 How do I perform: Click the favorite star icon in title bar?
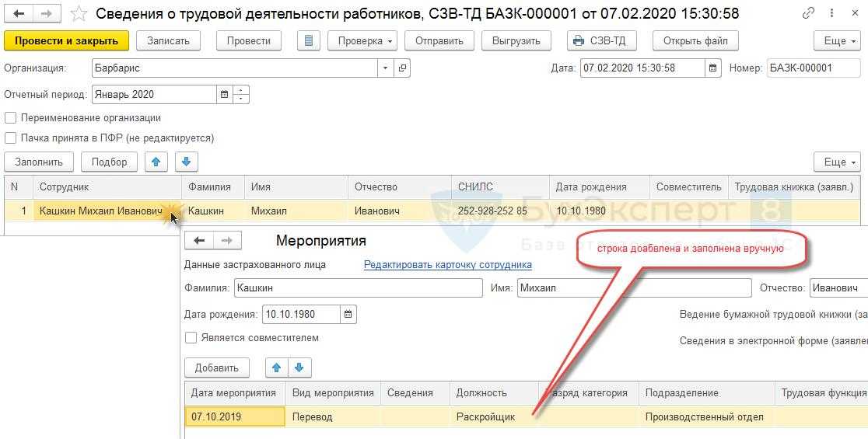[79, 14]
